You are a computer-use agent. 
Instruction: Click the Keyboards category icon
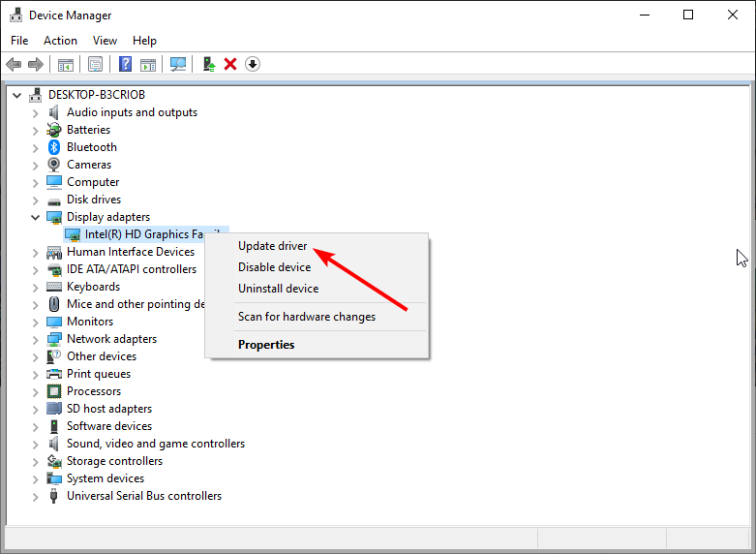pyautogui.click(x=54, y=287)
